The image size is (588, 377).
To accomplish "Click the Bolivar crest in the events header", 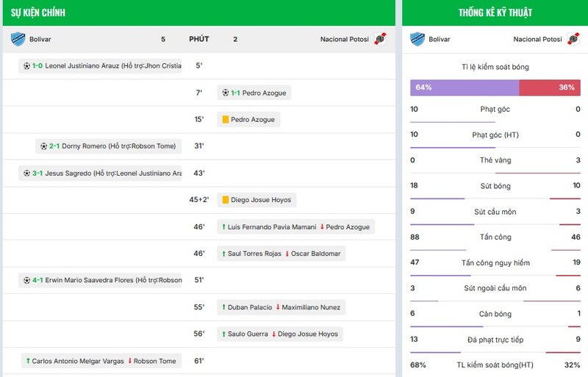I will 18,39.
